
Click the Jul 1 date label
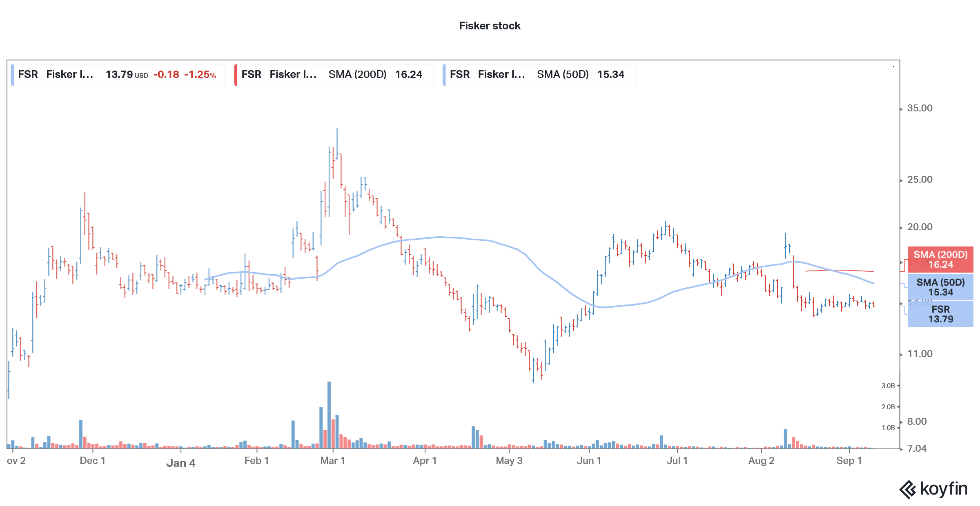coord(677,461)
